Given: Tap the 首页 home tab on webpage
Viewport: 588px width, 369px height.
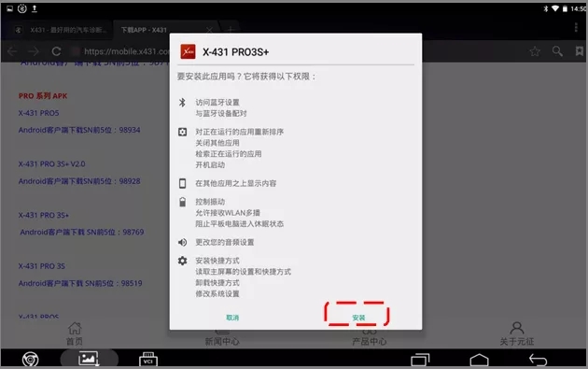Looking at the screenshot, I should pyautogui.click(x=75, y=334).
